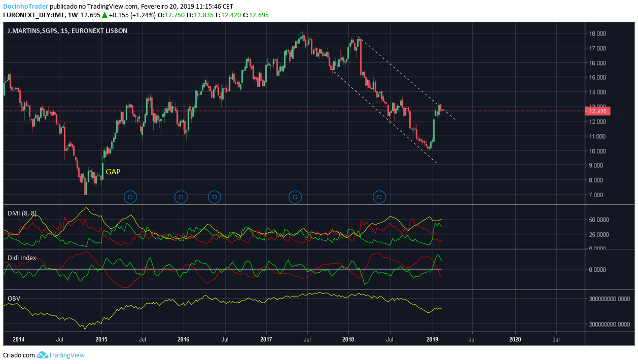Image resolution: width=638 pixels, height=364 pixels.
Task: Click the +0.155 (+1.24%) change value
Action: click(132, 15)
